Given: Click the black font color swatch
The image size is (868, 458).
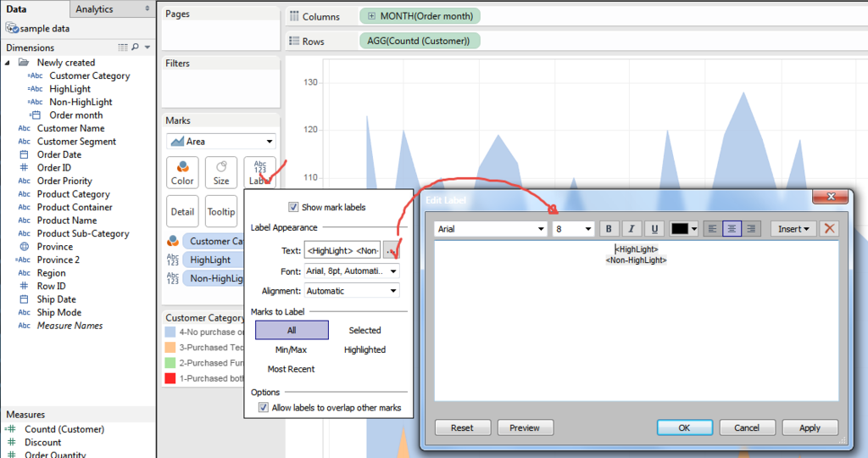Looking at the screenshot, I should tap(679, 229).
